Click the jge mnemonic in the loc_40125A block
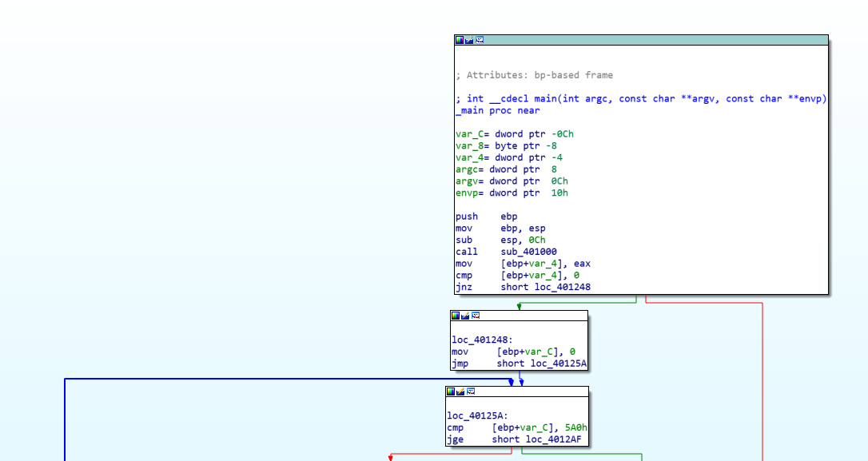The height and width of the screenshot is (461, 868). pyautogui.click(x=455, y=439)
